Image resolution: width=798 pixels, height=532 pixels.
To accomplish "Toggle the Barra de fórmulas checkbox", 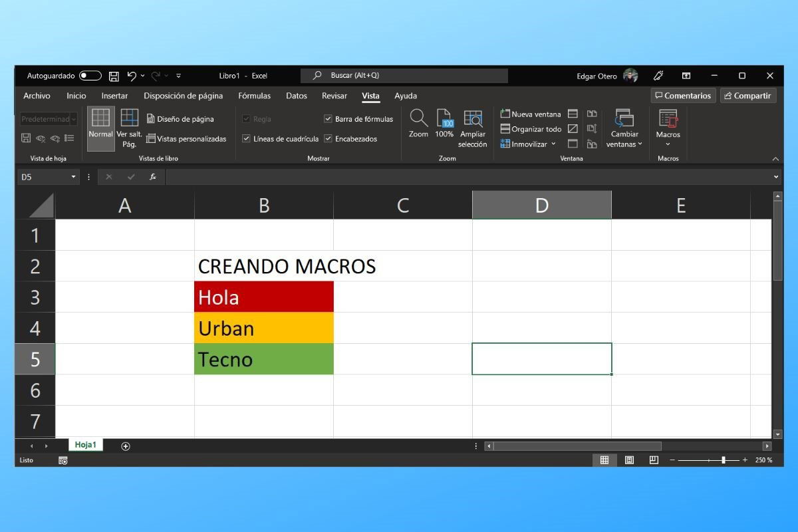I will click(x=328, y=118).
